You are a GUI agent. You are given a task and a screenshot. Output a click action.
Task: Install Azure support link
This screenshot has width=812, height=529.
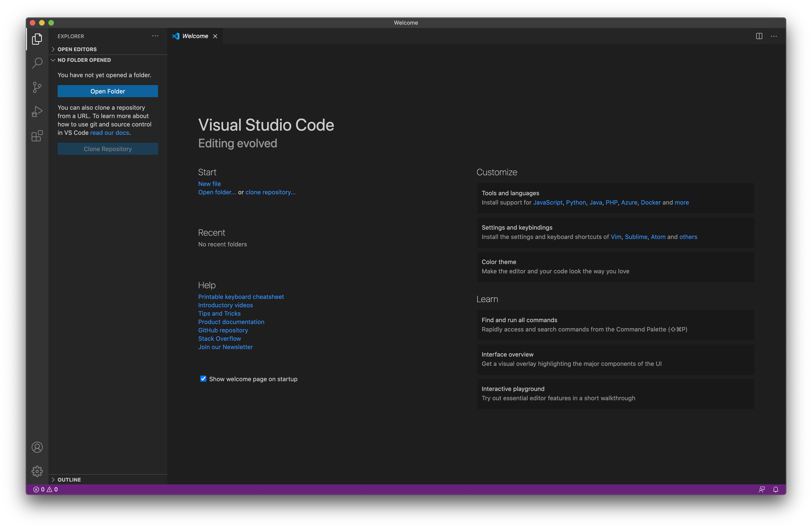click(629, 202)
